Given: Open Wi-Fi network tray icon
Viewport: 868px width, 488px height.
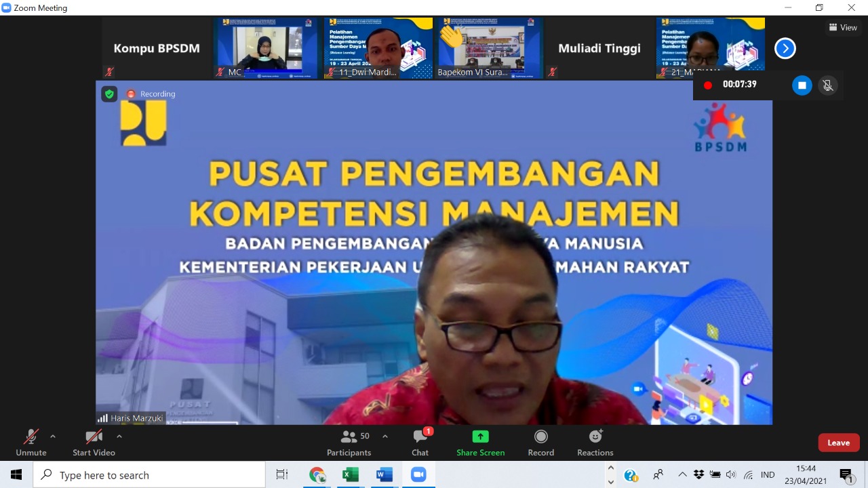Looking at the screenshot, I should [x=748, y=474].
